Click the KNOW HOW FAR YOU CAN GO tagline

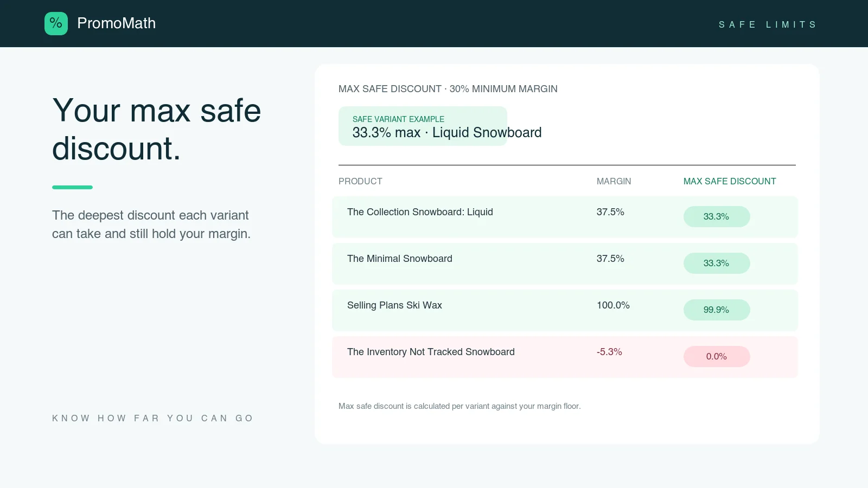click(152, 418)
